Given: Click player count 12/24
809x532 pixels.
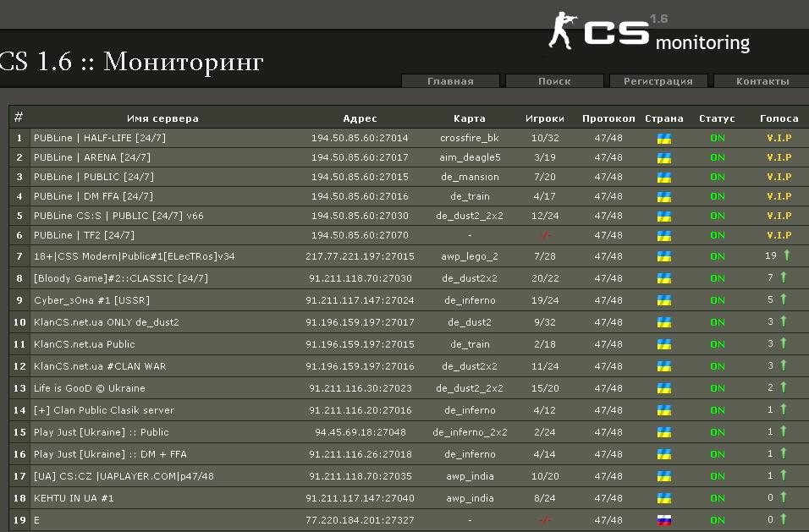Looking at the screenshot, I should tap(545, 216).
